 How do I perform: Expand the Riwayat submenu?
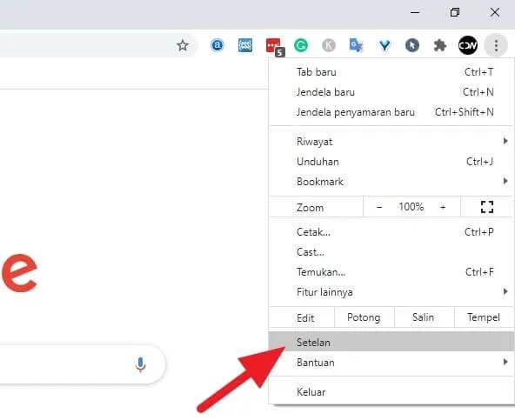[x=391, y=142]
